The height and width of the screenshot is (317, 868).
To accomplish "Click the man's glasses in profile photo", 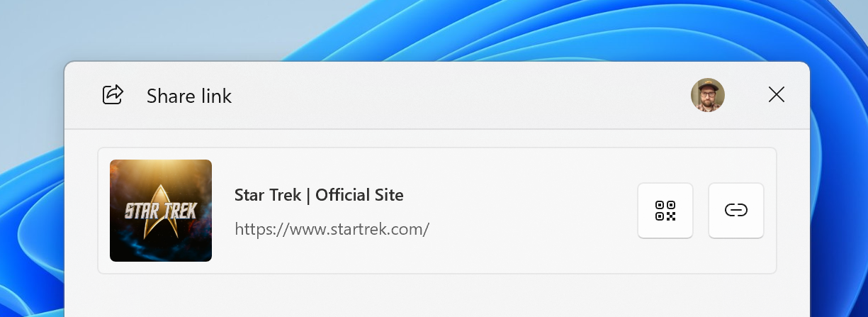I will (707, 94).
